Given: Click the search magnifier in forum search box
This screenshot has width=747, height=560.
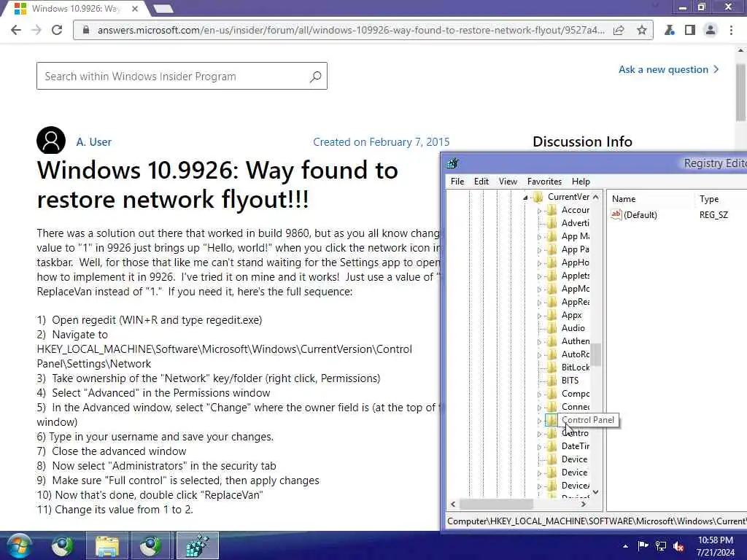Looking at the screenshot, I should 315,76.
